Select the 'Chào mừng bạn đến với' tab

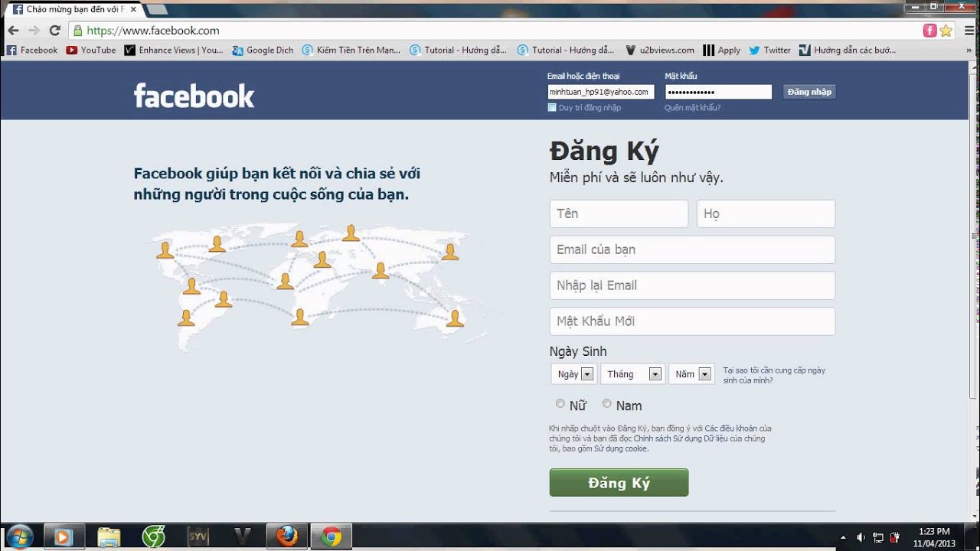75,9
